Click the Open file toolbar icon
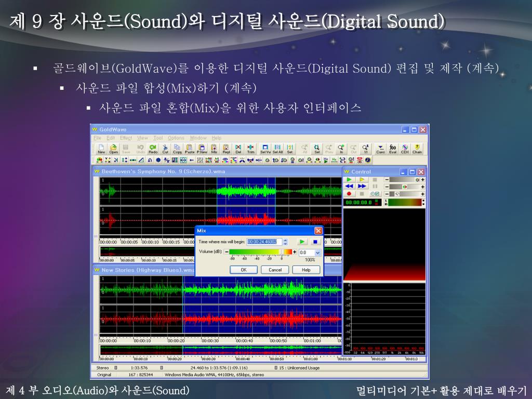This screenshot has width=532, height=399. [x=114, y=149]
